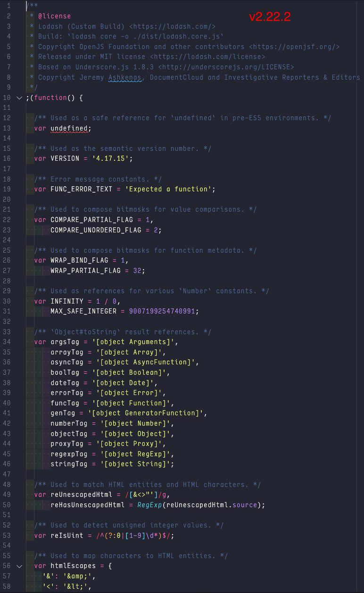The width and height of the screenshot is (364, 593).
Task: Click WRAP_BIND_FLAG identifier
Action: 79,261
